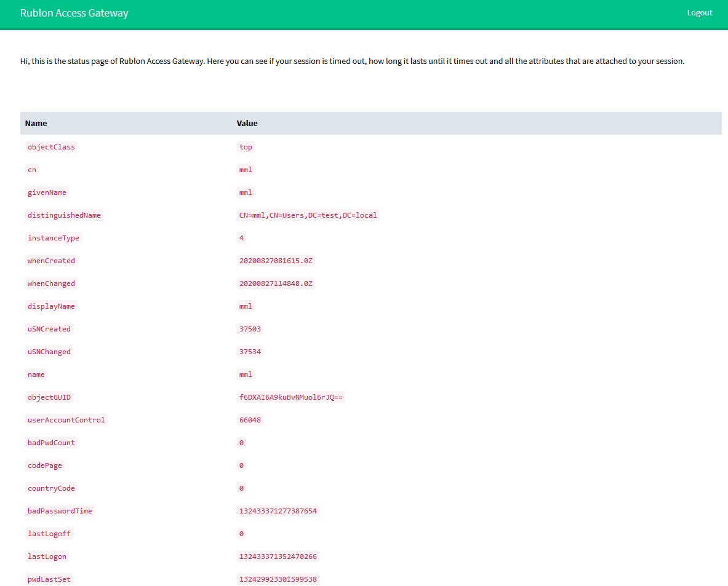The height and width of the screenshot is (586, 728).
Task: Click the Rublon Access Gateway title
Action: pos(74,13)
